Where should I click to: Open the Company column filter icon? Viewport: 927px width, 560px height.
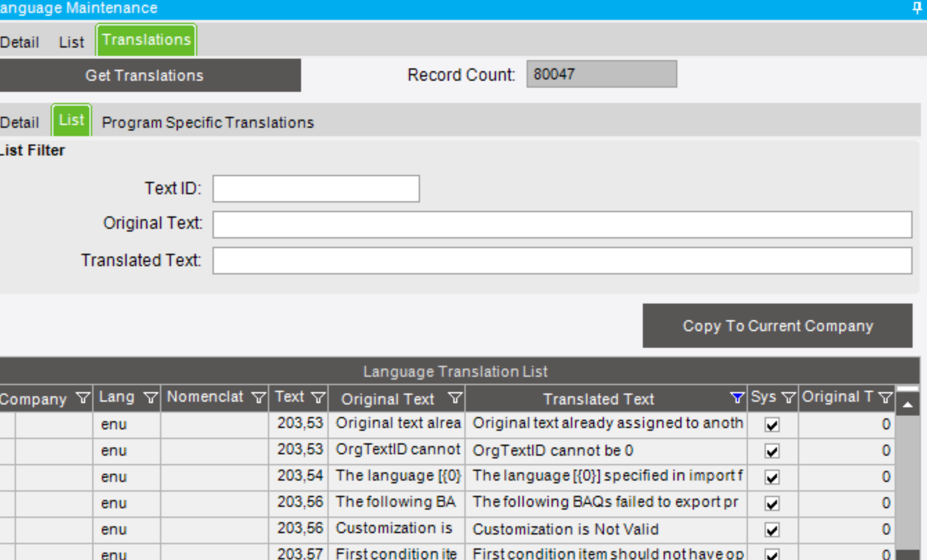(x=82, y=398)
